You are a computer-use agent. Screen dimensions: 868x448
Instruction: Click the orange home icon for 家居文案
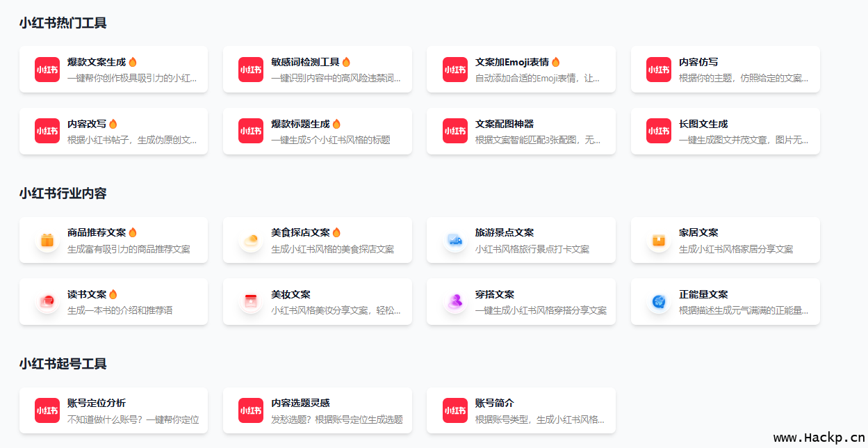point(659,240)
